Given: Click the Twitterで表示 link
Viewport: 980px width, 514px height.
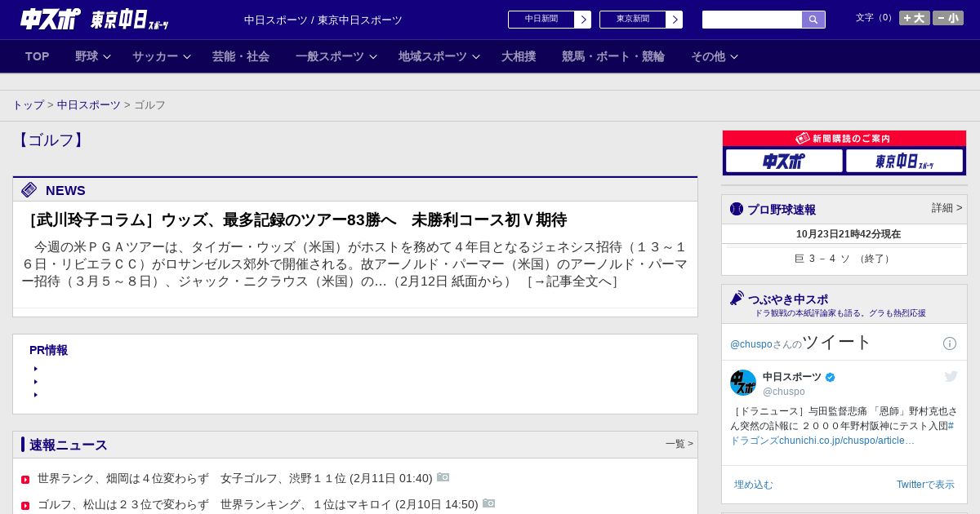Looking at the screenshot, I should click(x=925, y=485).
